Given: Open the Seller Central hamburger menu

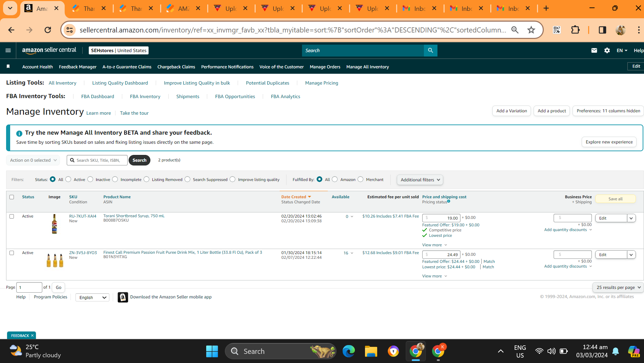Looking at the screenshot, I should pos(8,50).
